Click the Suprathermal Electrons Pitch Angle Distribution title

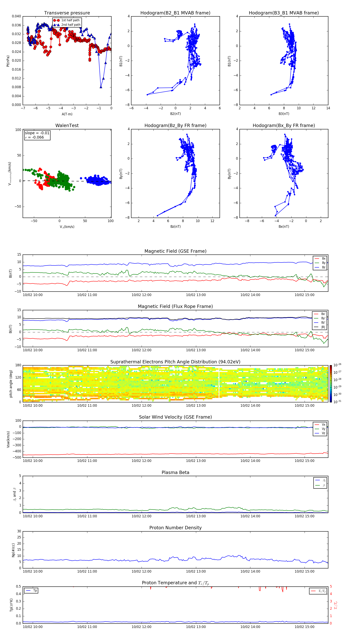[175, 362]
